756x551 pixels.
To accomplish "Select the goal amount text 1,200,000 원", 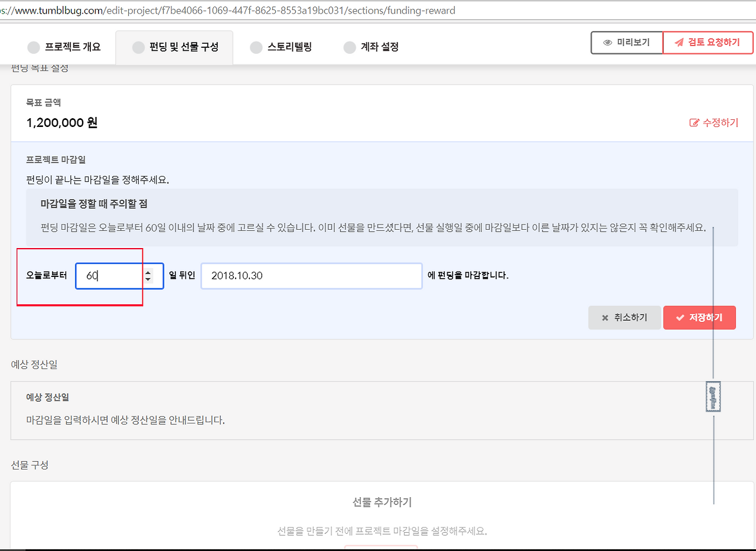I will 62,123.
